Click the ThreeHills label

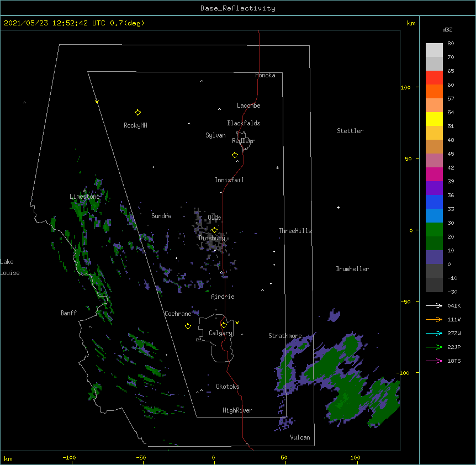click(x=295, y=231)
